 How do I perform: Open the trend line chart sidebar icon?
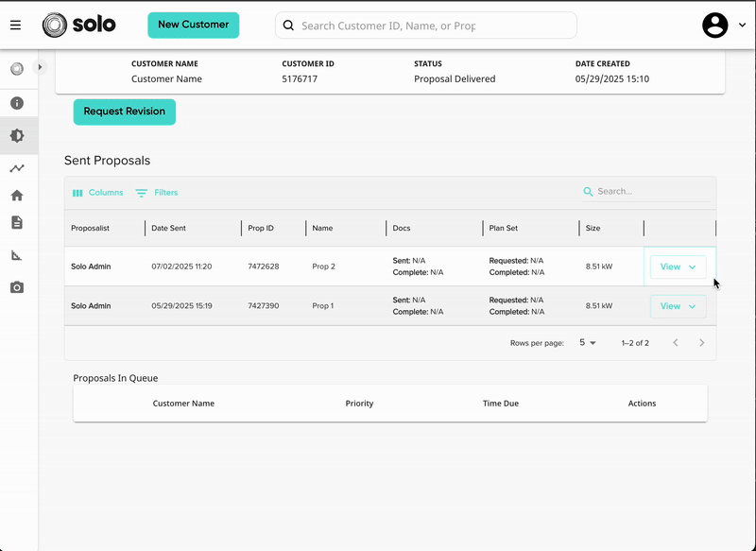pyautogui.click(x=17, y=168)
